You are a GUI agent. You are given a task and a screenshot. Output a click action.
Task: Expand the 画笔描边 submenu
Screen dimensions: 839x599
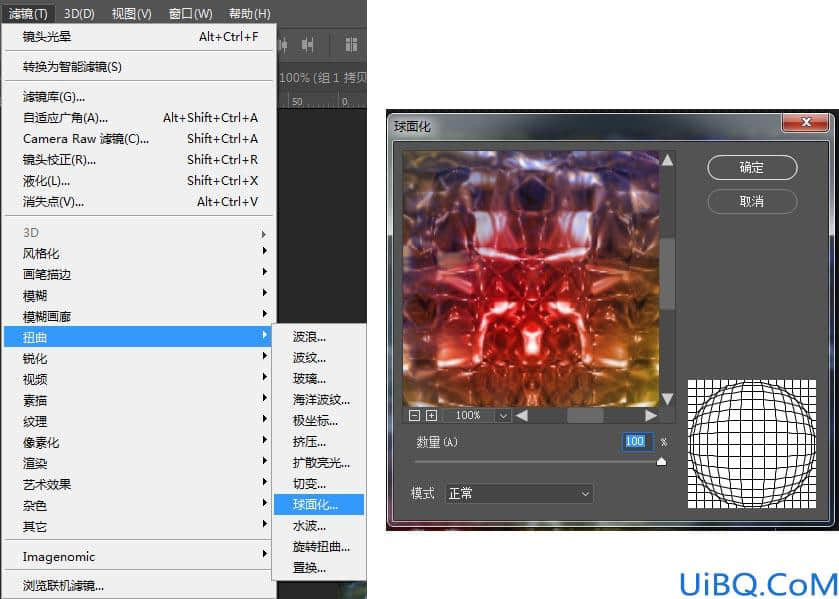[x=138, y=274]
